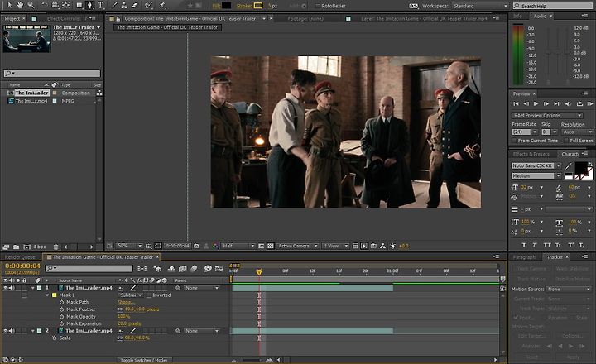
Task: Click the Search Help field
Action: [x=552, y=6]
